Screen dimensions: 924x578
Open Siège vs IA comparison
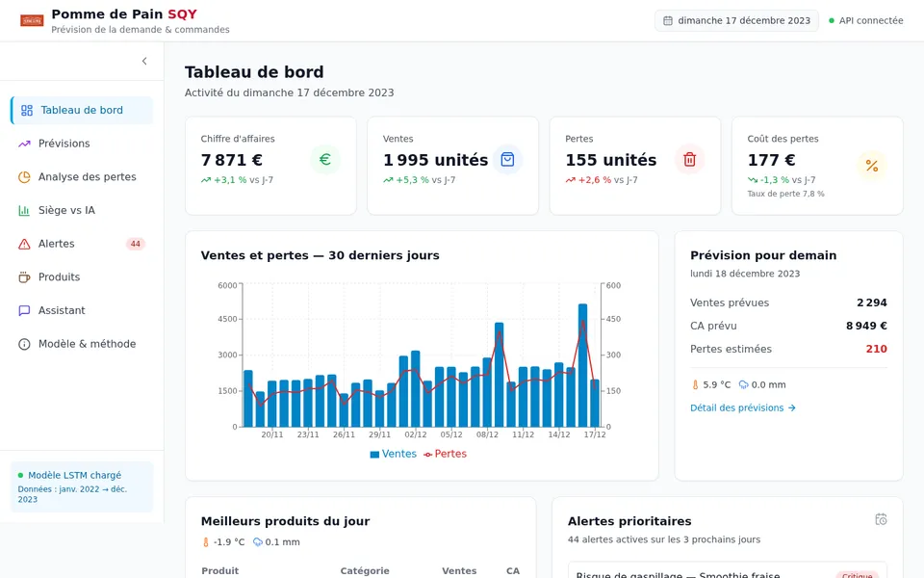click(x=82, y=211)
